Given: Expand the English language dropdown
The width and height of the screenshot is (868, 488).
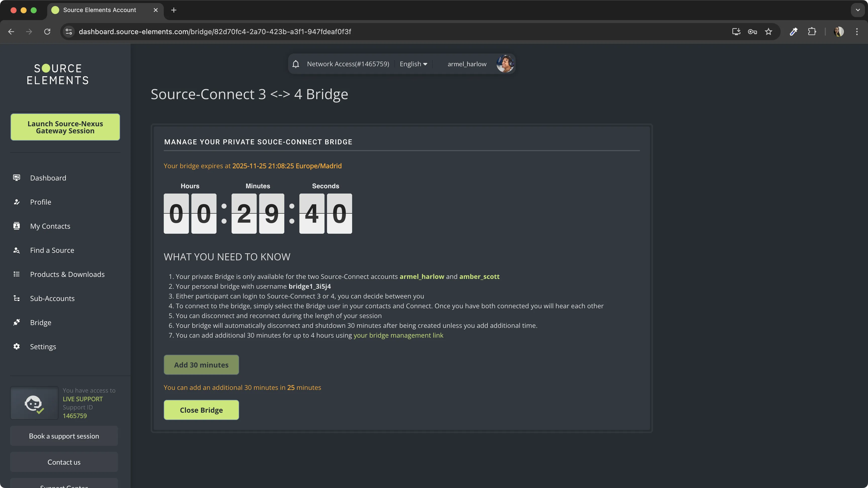Looking at the screenshot, I should pos(413,64).
